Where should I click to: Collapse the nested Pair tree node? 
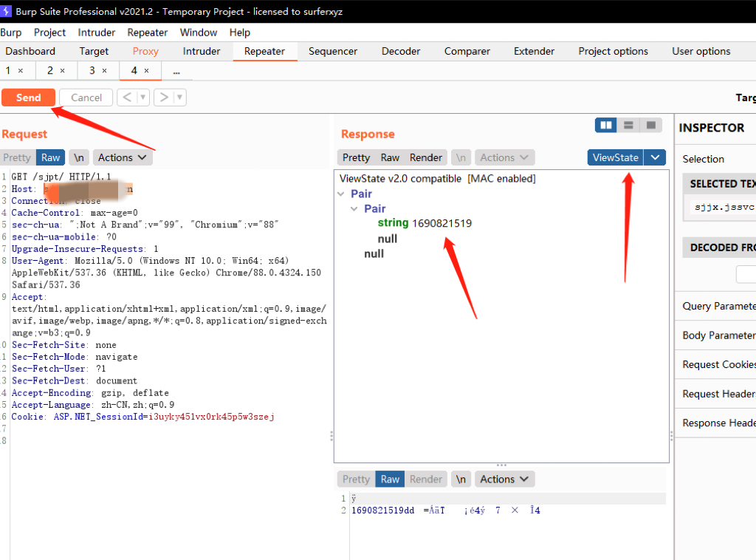click(x=354, y=209)
